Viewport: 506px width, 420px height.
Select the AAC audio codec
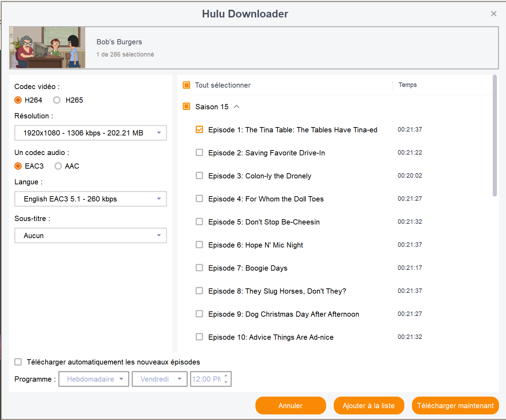(x=58, y=166)
